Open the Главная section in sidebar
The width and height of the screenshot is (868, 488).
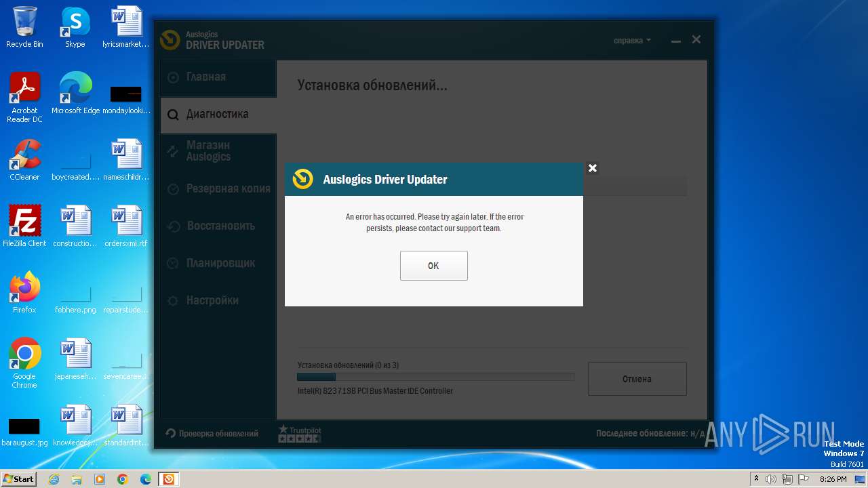tap(218, 77)
